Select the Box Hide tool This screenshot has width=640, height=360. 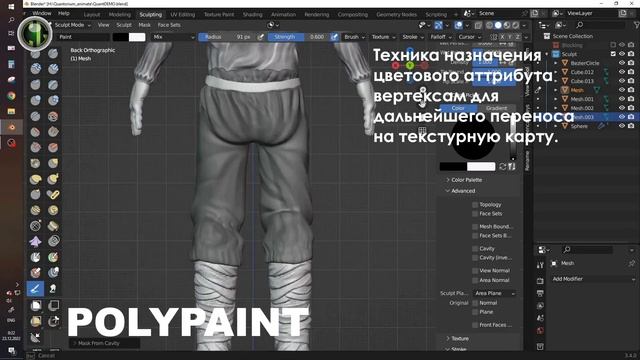(x=53, y=305)
